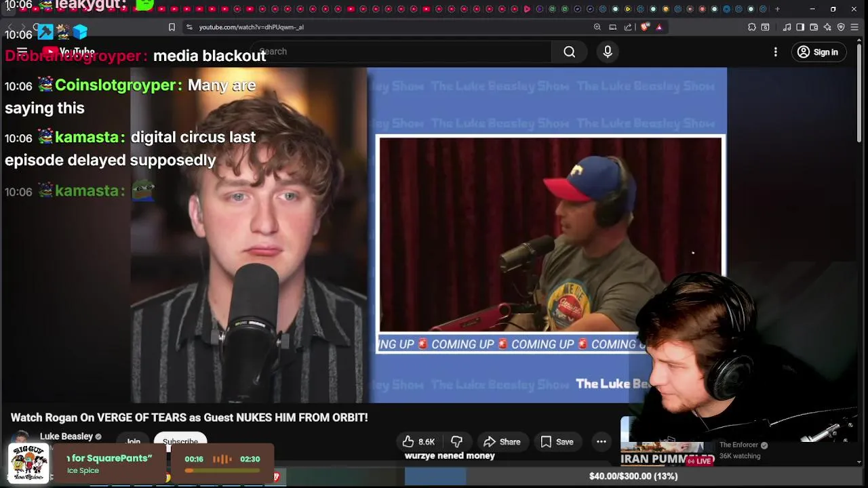Click the YouTube logo home link
The height and width of the screenshot is (488, 868).
(x=68, y=52)
